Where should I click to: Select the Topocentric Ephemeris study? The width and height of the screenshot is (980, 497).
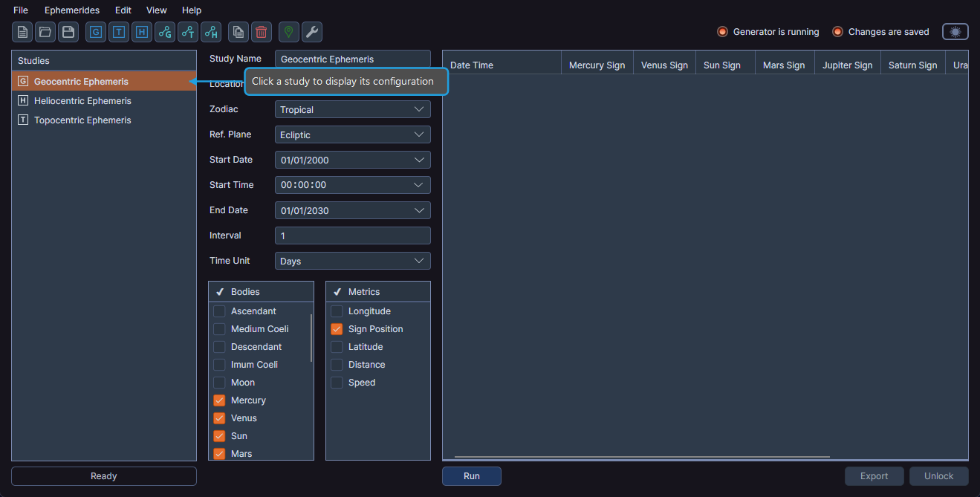coord(82,120)
